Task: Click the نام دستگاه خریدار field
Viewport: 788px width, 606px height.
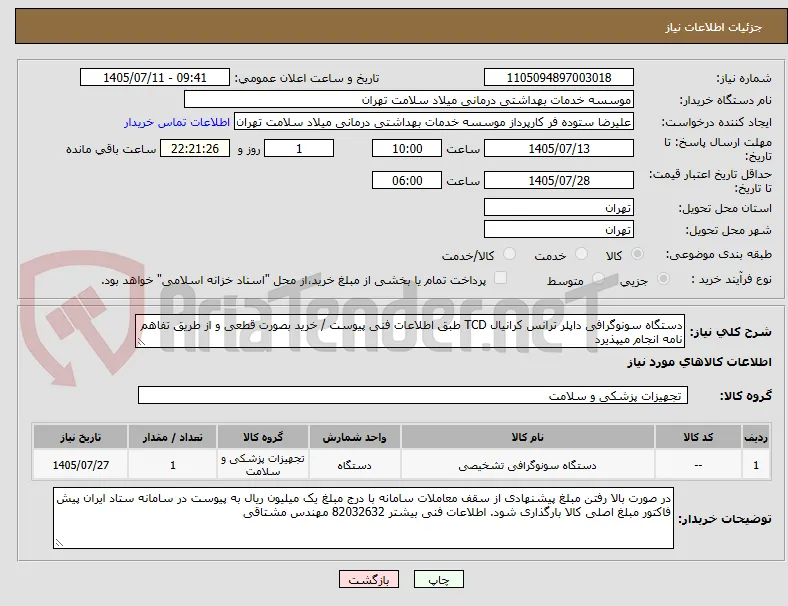Action: coord(409,99)
